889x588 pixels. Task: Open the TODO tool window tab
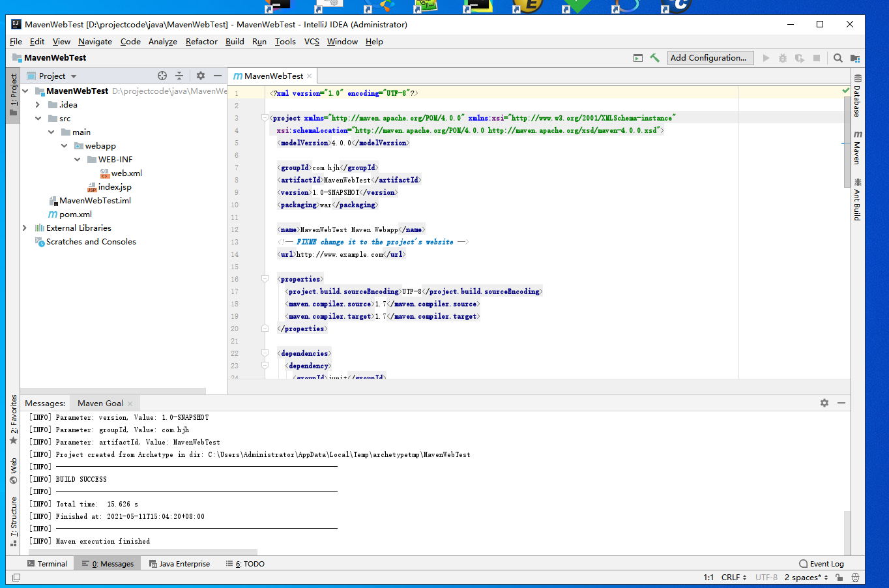pos(245,564)
